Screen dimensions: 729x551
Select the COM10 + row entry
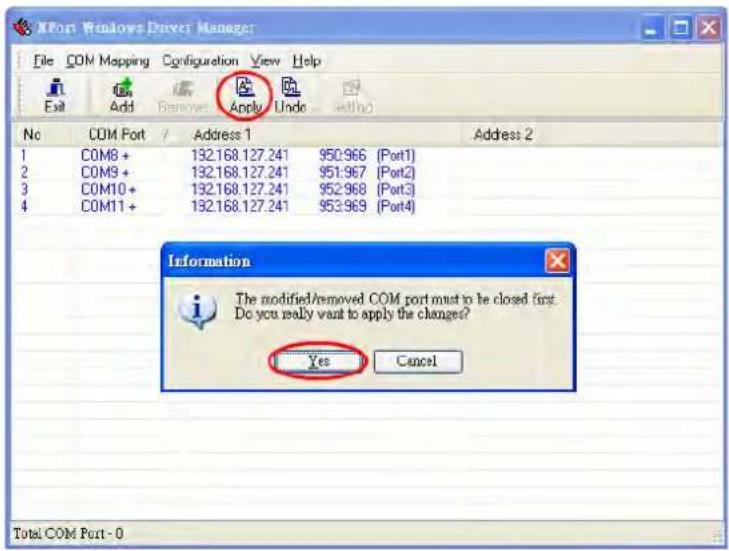click(x=109, y=190)
